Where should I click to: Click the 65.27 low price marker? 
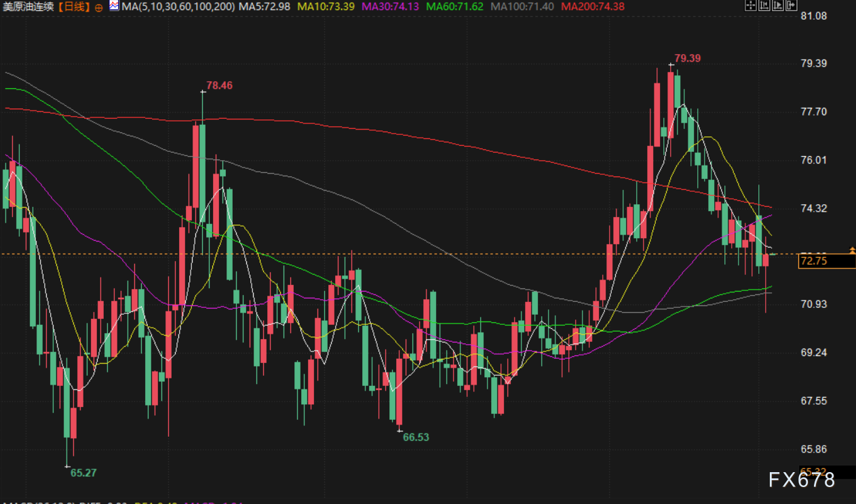(83, 473)
